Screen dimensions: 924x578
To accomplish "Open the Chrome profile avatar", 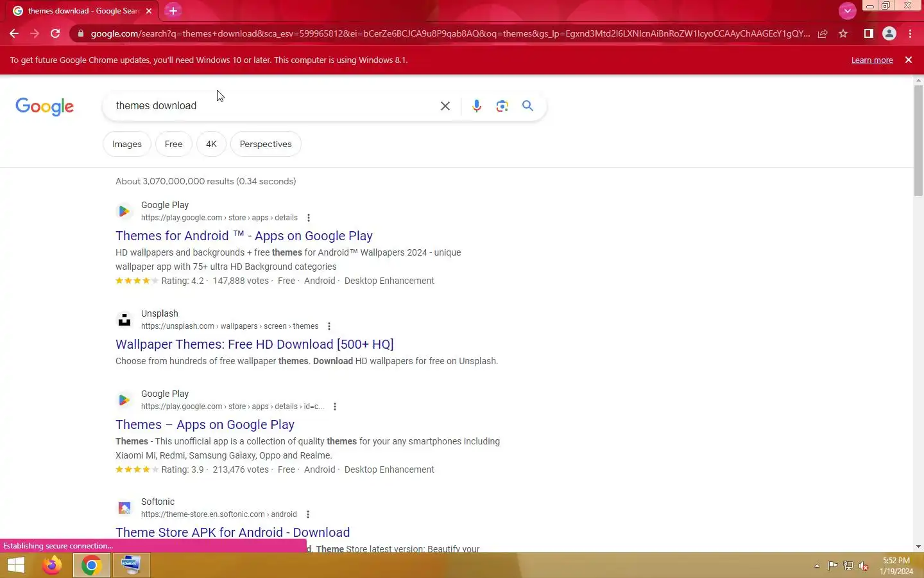I will 889,33.
